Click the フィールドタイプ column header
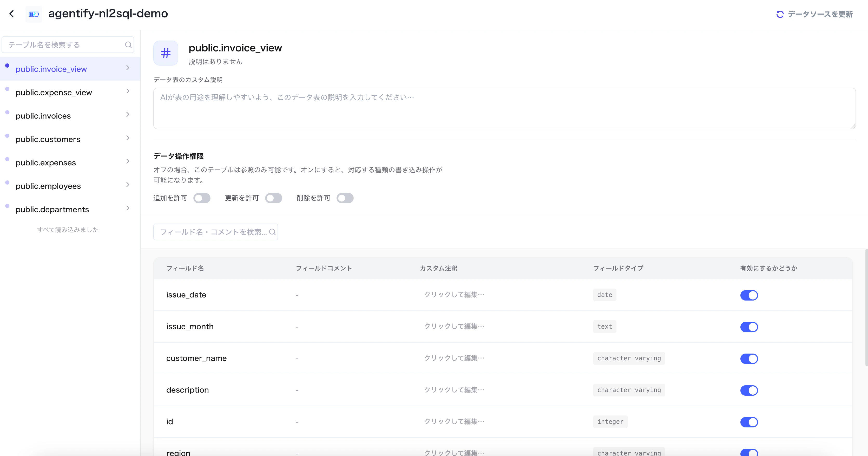This screenshot has width=868, height=456. tap(618, 268)
